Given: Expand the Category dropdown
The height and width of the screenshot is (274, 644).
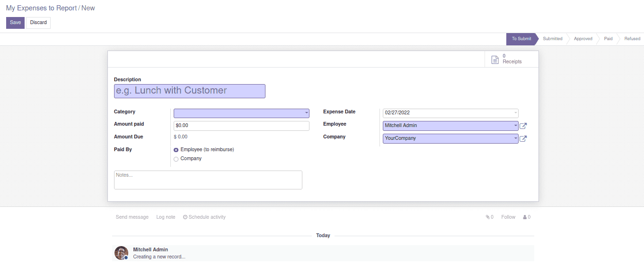Looking at the screenshot, I should pos(307,113).
